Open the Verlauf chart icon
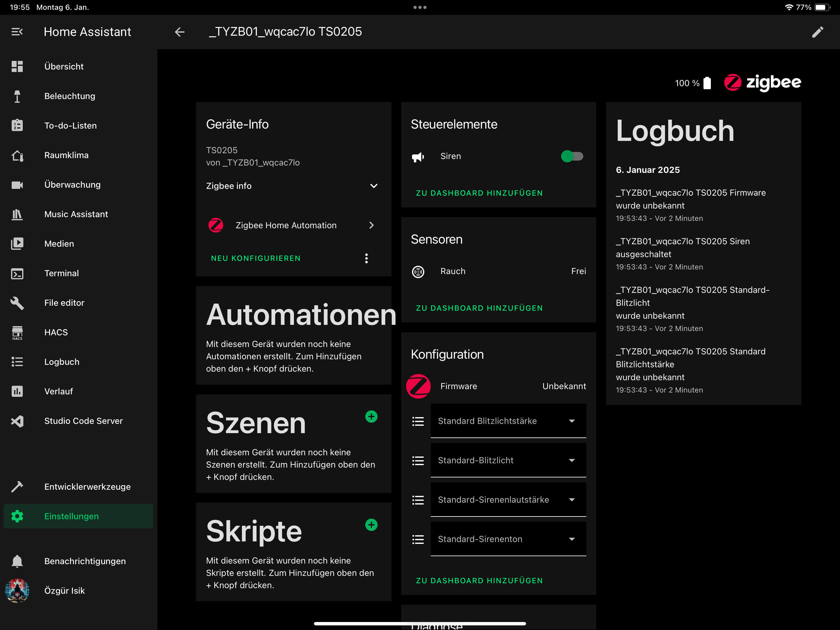Screen dimensions: 840x630 pyautogui.click(x=17, y=391)
